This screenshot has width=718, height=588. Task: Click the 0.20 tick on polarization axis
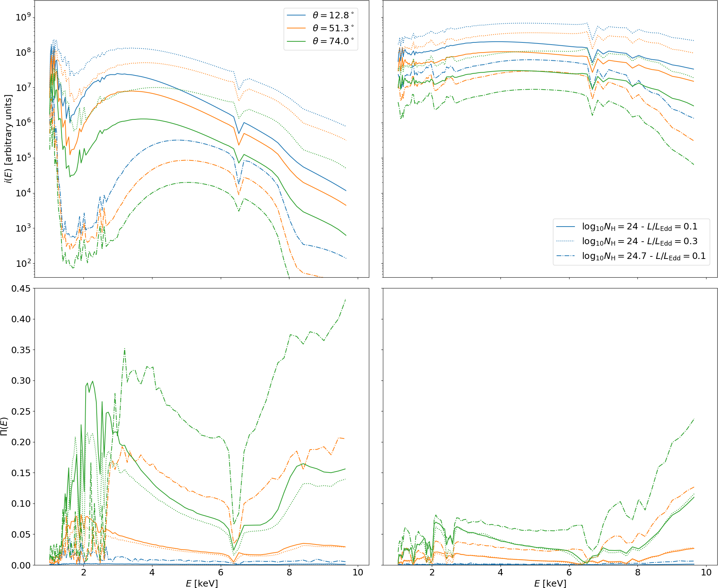[x=21, y=442]
